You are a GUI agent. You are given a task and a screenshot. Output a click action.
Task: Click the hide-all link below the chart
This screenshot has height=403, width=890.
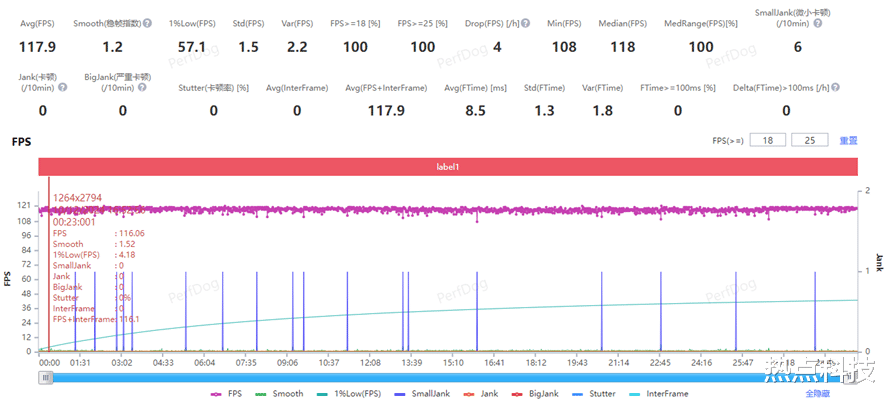[818, 393]
